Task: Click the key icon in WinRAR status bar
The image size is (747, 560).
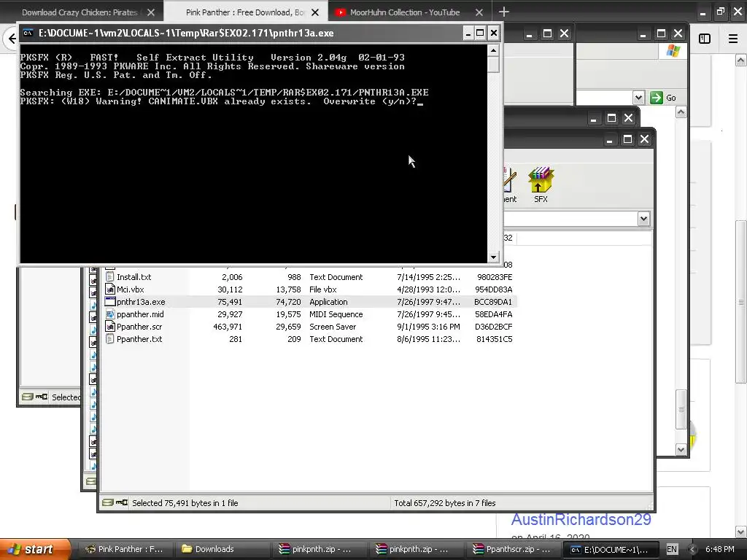Action: coord(122,502)
